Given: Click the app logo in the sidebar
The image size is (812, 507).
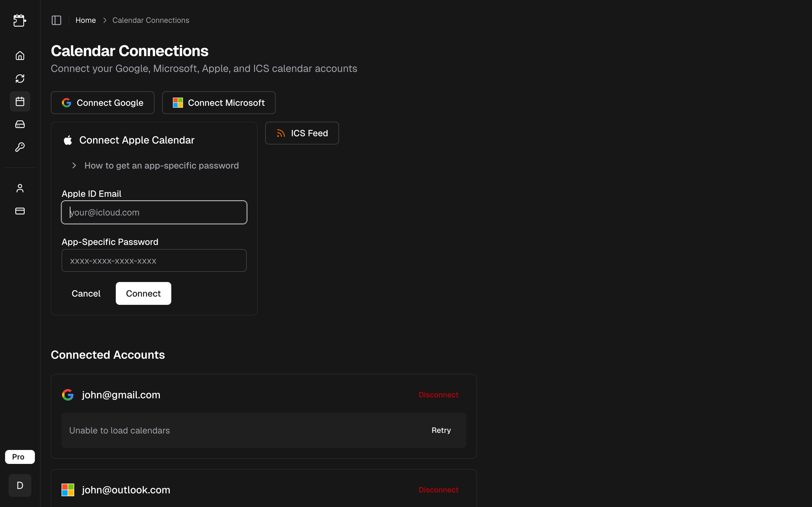Looking at the screenshot, I should point(20,21).
